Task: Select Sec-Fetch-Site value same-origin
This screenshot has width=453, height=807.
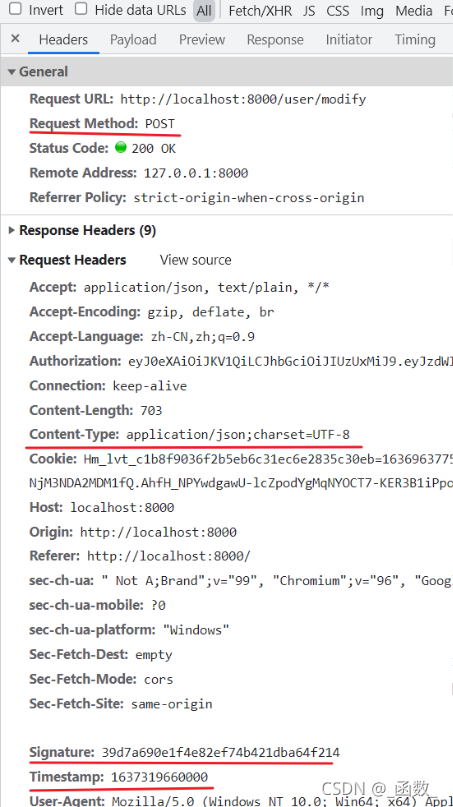Action: pos(171,704)
